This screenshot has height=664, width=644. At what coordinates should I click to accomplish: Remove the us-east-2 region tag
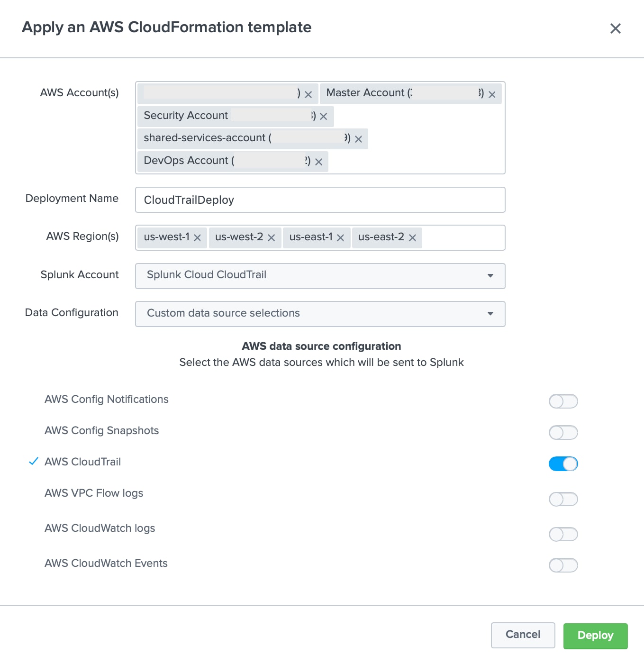click(412, 238)
